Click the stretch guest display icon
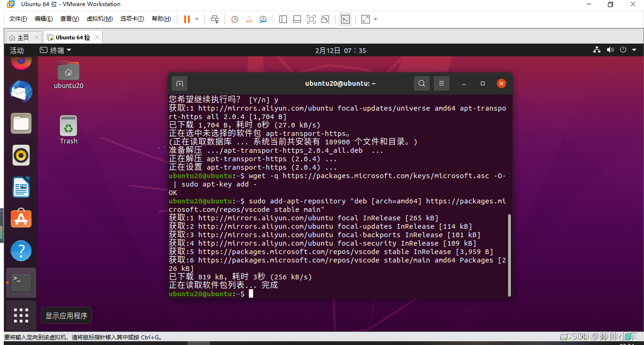Screen dimensions: 644x345 tap(366, 19)
